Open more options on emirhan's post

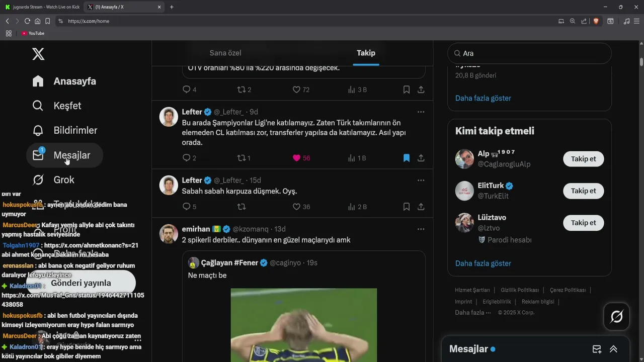(x=421, y=229)
